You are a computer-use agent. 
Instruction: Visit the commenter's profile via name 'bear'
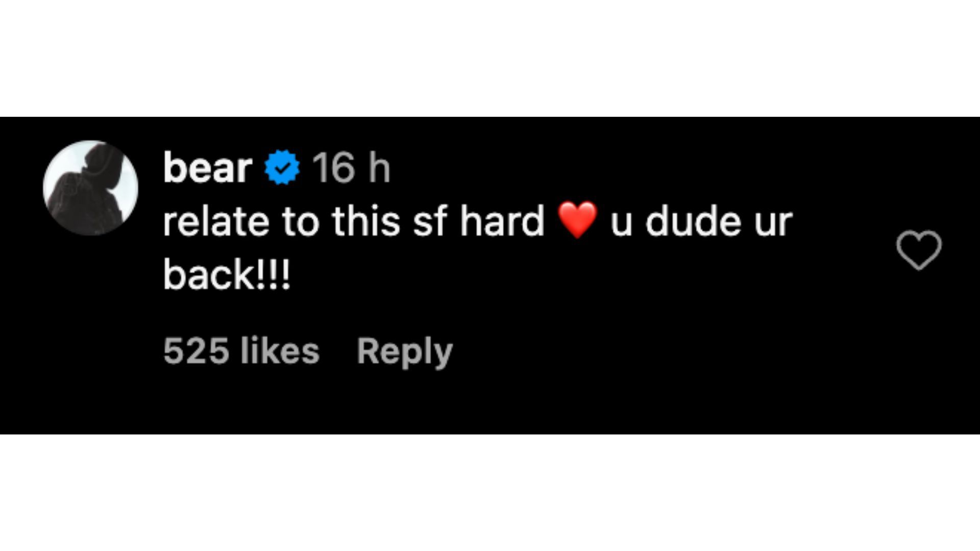(208, 168)
